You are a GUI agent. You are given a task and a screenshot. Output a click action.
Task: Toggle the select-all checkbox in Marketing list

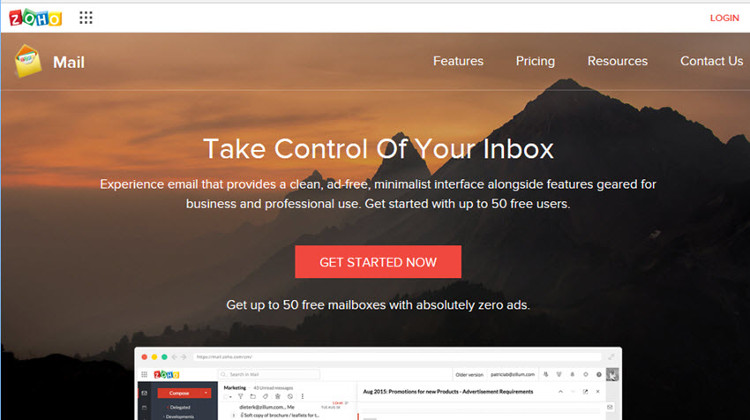(x=226, y=397)
